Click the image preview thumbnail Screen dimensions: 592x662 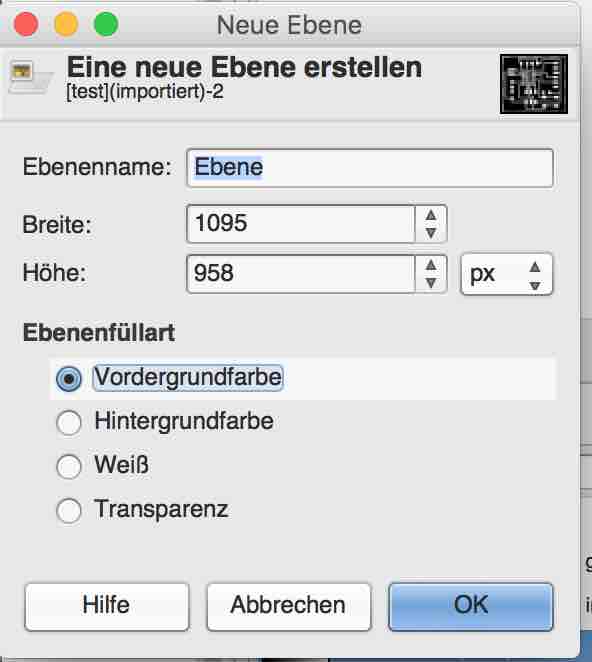pos(534,84)
